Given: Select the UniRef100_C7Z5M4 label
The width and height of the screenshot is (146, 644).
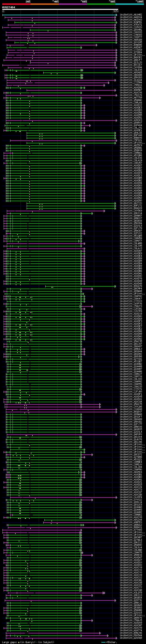Looking at the screenshot, I should (131, 82).
